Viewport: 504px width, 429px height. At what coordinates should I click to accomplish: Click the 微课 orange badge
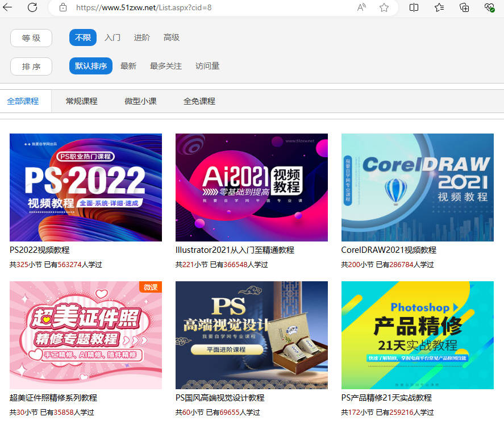151,287
